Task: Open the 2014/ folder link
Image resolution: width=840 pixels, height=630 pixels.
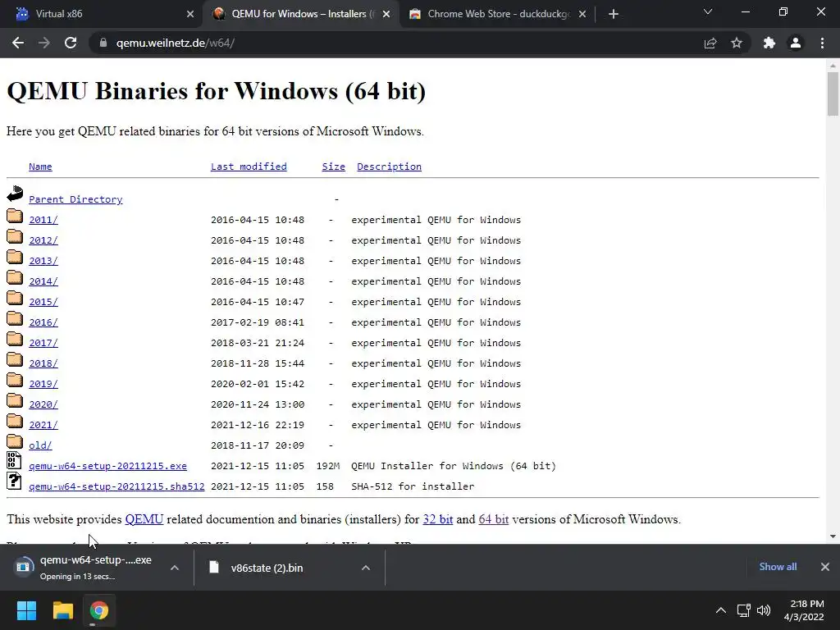Action: click(x=43, y=281)
